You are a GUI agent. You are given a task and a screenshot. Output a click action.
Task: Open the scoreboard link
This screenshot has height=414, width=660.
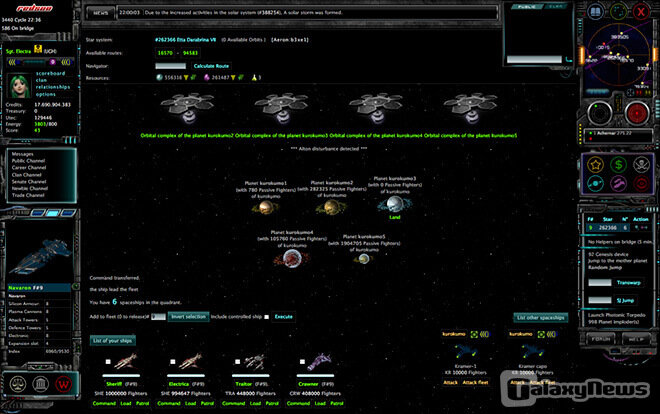(50, 73)
